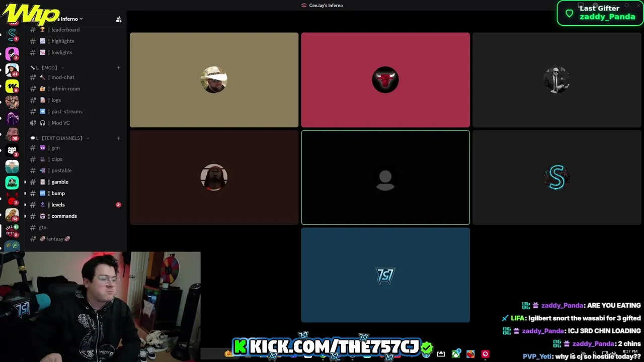Select the red tile with Bulls logo avatar
This screenshot has height=362, width=644.
click(x=385, y=80)
